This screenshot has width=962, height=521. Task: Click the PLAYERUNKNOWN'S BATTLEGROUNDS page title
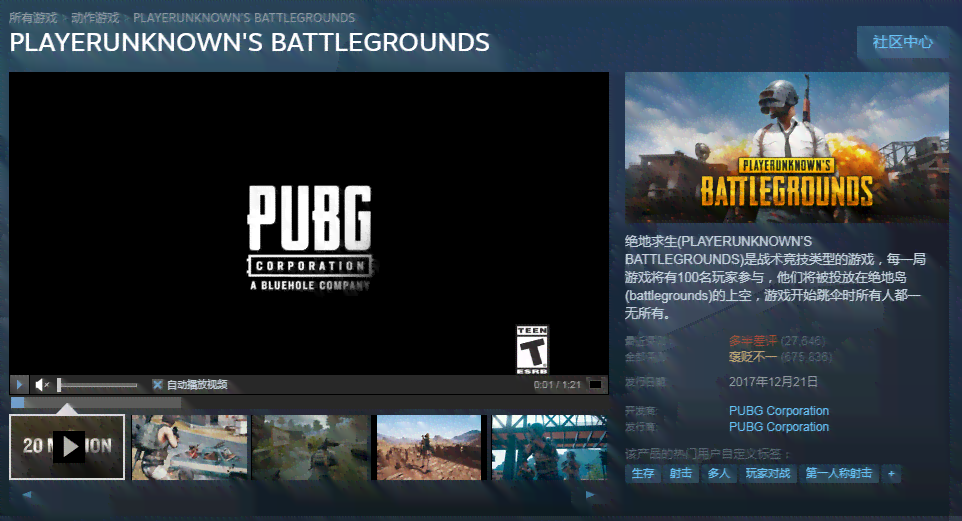click(250, 42)
